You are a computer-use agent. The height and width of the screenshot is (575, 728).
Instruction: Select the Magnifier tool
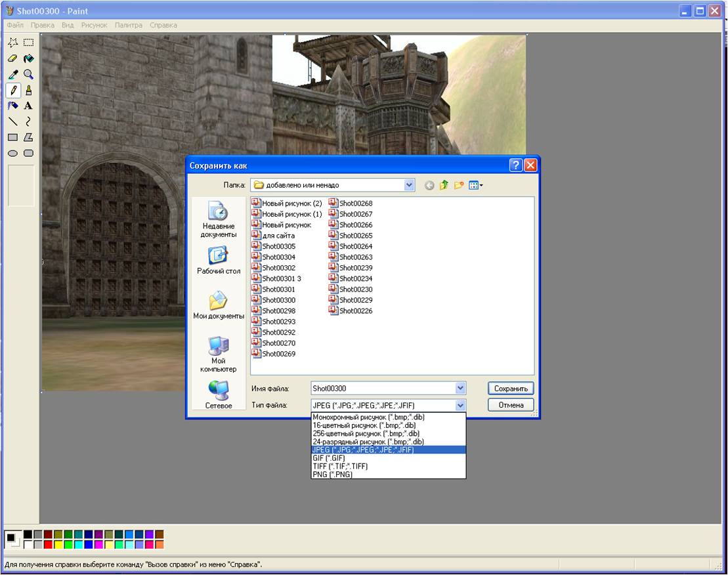[x=29, y=74]
